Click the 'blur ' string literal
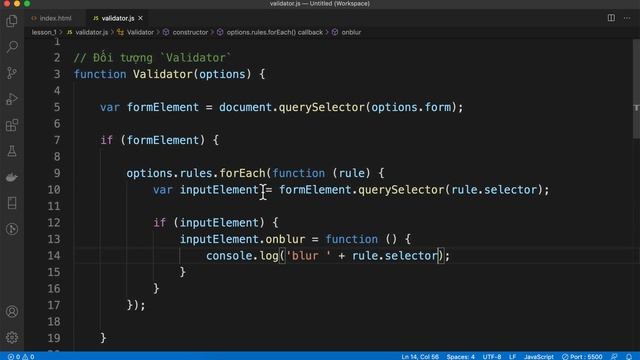This screenshot has width=640, height=360. [x=309, y=256]
